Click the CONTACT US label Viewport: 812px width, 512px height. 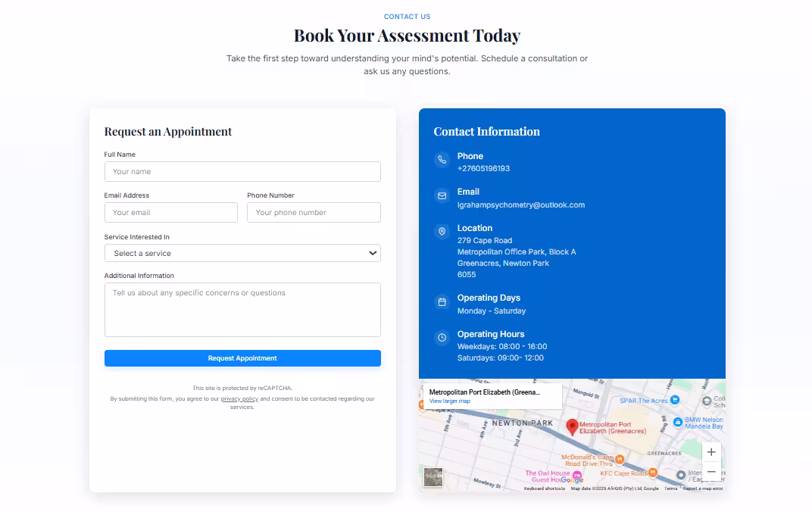(x=407, y=17)
